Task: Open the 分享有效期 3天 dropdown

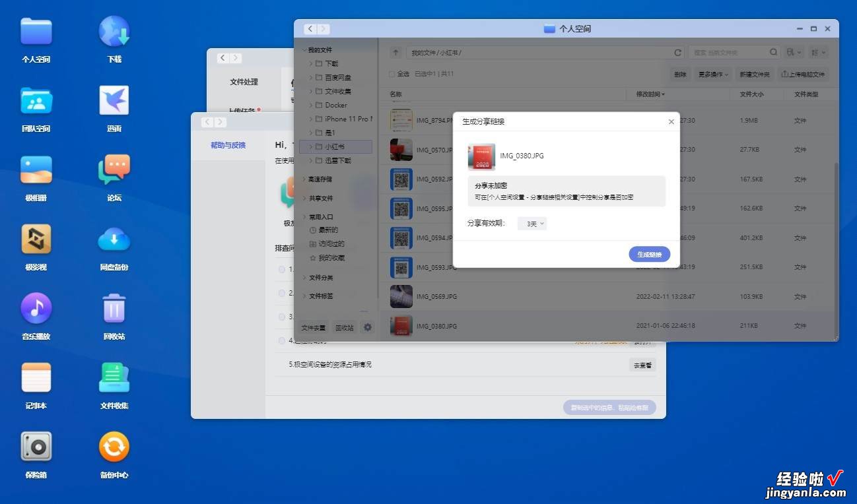Action: 532,224
